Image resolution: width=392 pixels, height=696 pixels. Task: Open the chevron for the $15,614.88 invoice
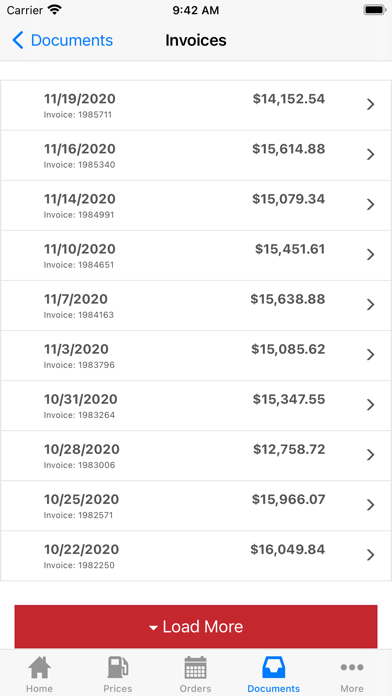370,154
